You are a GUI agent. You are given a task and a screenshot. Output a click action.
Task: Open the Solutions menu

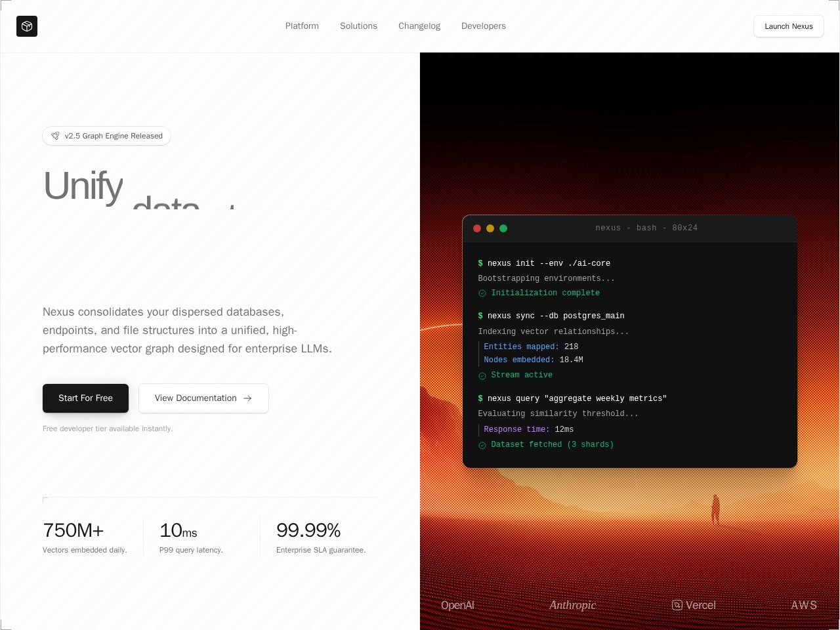pyautogui.click(x=358, y=26)
